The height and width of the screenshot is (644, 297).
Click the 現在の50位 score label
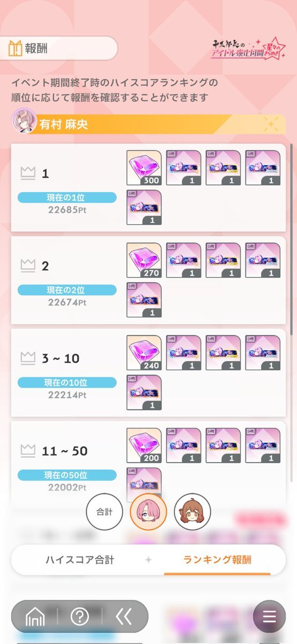tap(67, 475)
